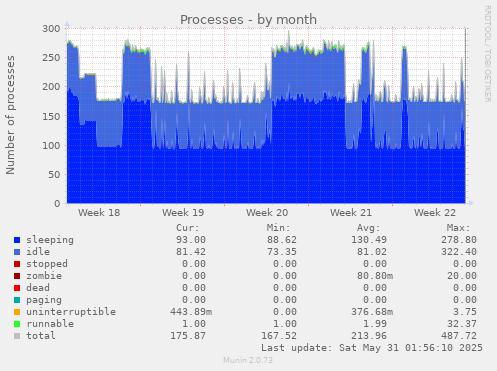This screenshot has width=497, height=371.
Task: Click the 'uninterruptible' legend label
Action: pos(71,312)
